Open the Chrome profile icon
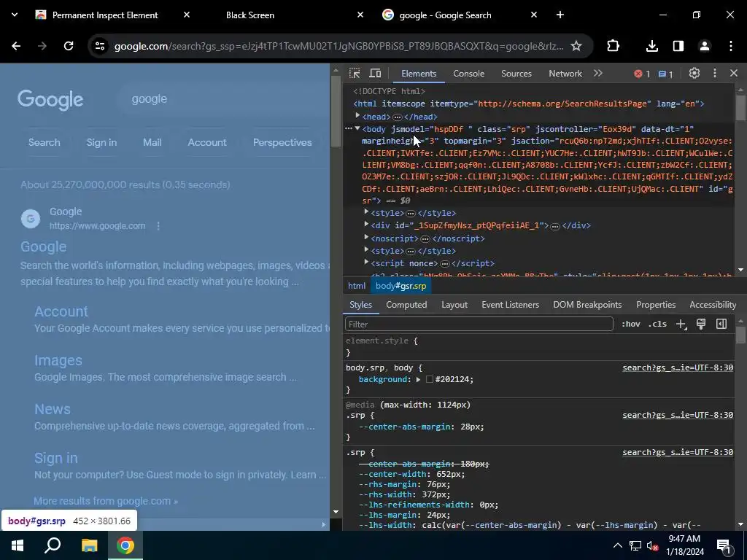Screen dimensions: 747x560 click(x=704, y=46)
